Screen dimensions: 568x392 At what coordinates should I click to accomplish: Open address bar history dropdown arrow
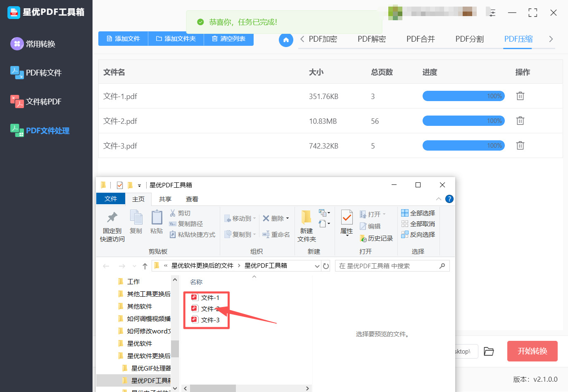tap(317, 266)
